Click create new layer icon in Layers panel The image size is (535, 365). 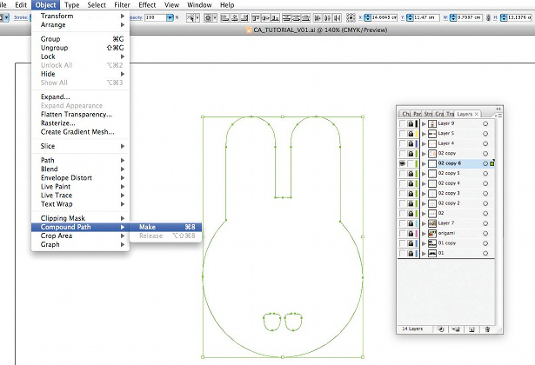[472, 329]
